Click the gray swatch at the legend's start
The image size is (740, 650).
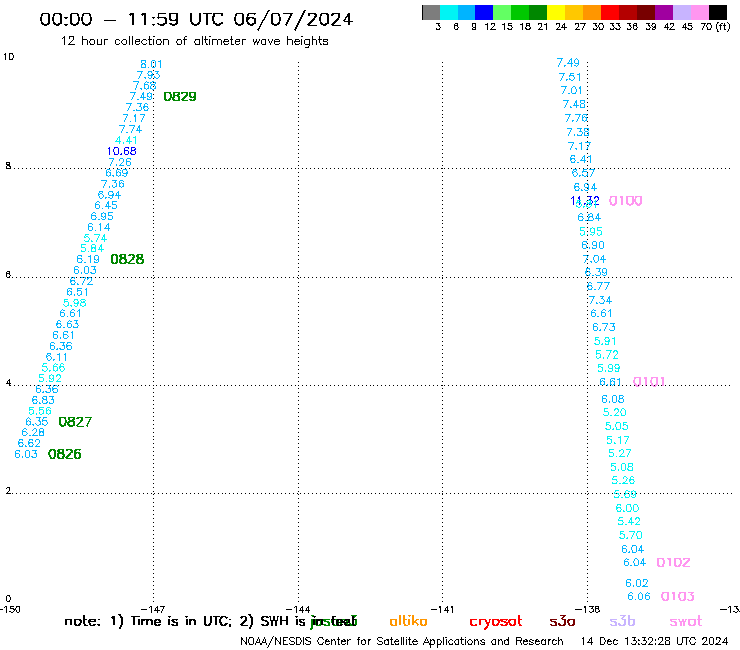431,12
